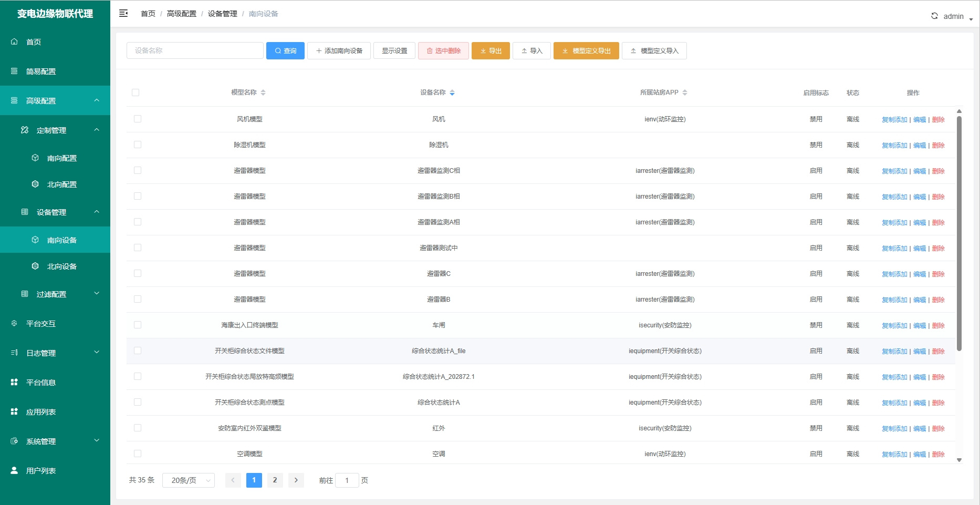Click the sidebar collapse hamburger icon
980x505 pixels.
123,13
